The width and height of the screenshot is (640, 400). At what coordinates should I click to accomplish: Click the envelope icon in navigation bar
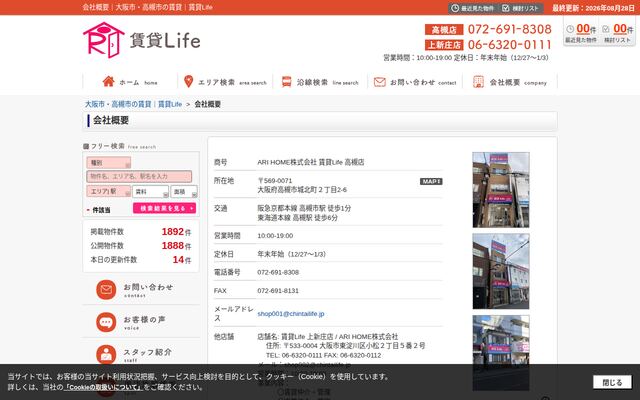point(380,82)
